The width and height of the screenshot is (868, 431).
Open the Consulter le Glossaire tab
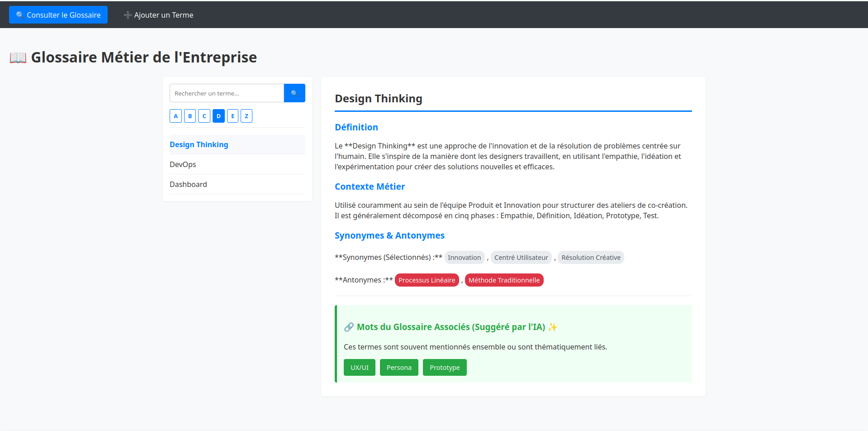tap(58, 15)
